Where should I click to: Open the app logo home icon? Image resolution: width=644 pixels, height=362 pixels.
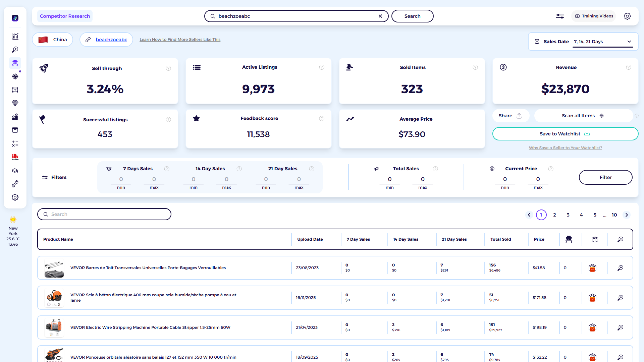point(15,18)
